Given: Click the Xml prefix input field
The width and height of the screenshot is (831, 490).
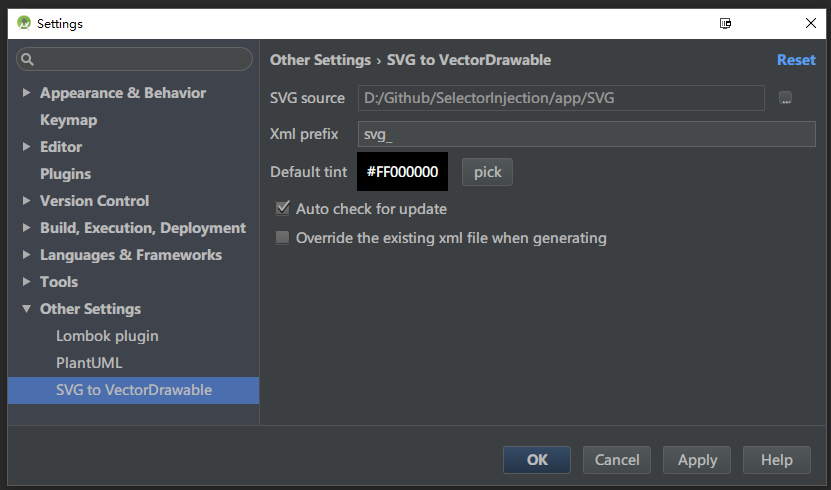Looking at the screenshot, I should click(587, 134).
